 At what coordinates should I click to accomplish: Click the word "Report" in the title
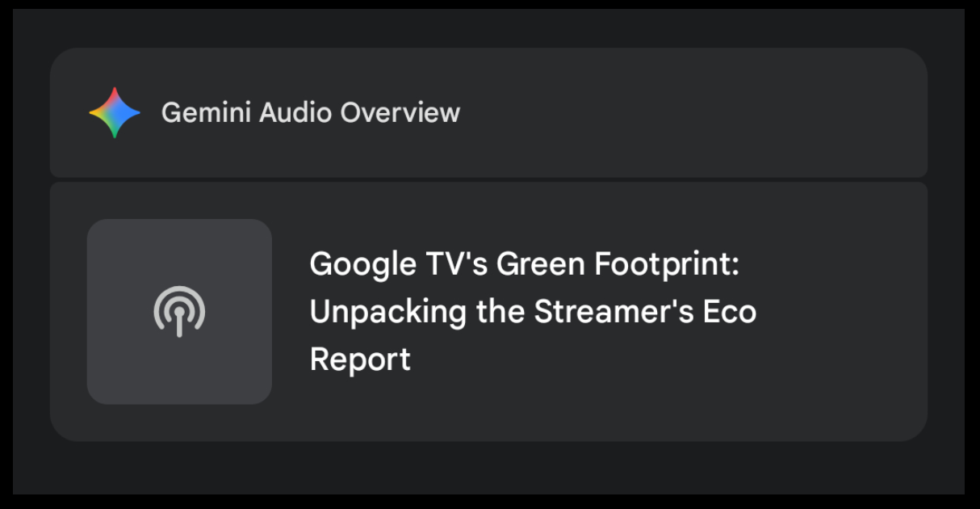(360, 360)
